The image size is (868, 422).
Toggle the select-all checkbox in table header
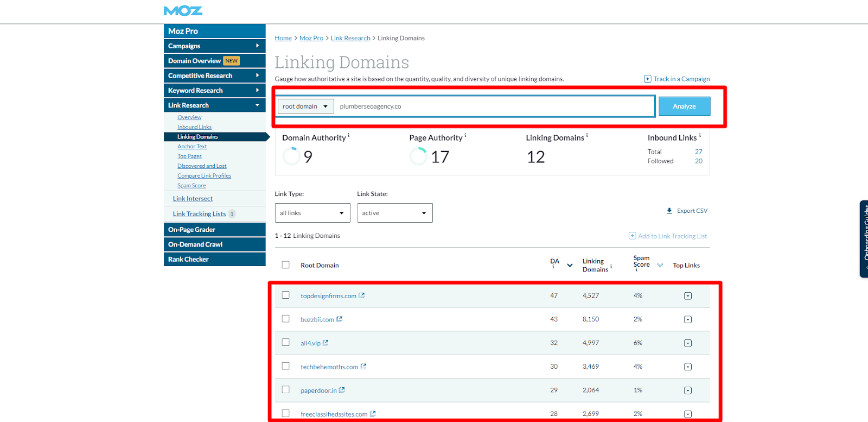286,265
